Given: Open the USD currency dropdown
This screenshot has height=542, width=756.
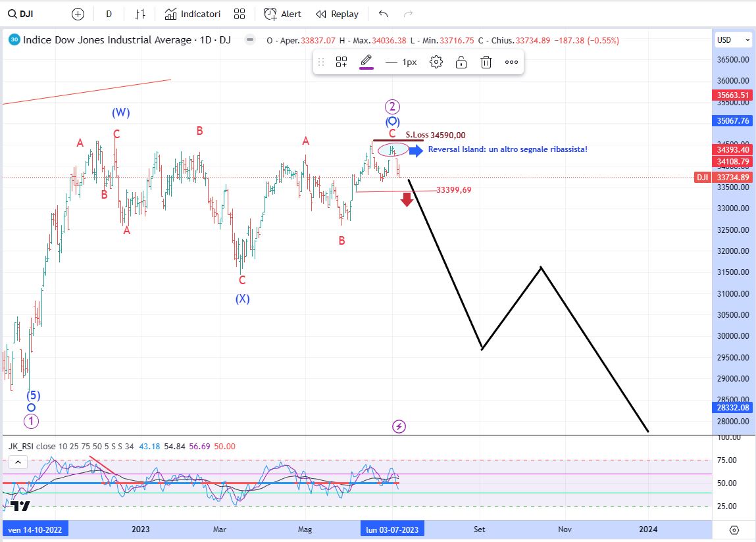Looking at the screenshot, I should point(733,40).
